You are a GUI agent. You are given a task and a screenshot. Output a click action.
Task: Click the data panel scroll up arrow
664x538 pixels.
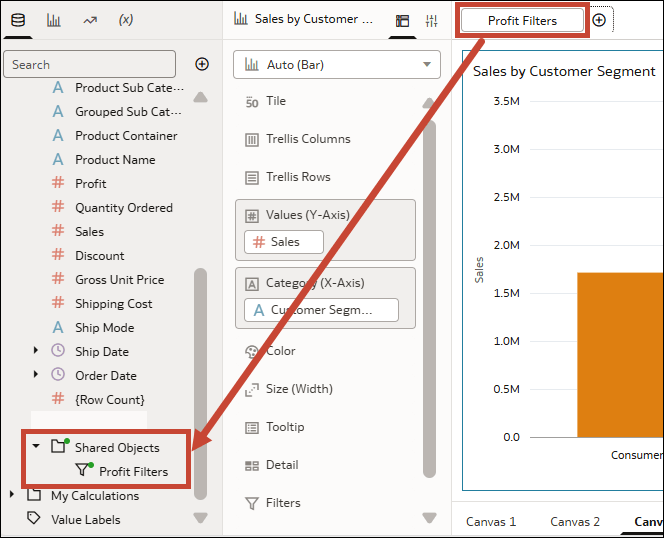pyautogui.click(x=200, y=97)
